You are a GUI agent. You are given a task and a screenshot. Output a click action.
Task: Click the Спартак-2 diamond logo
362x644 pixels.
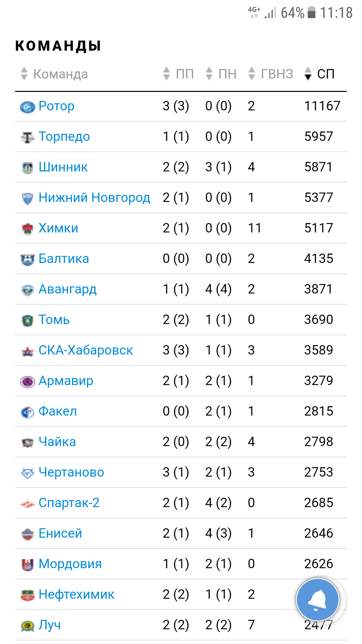27,503
